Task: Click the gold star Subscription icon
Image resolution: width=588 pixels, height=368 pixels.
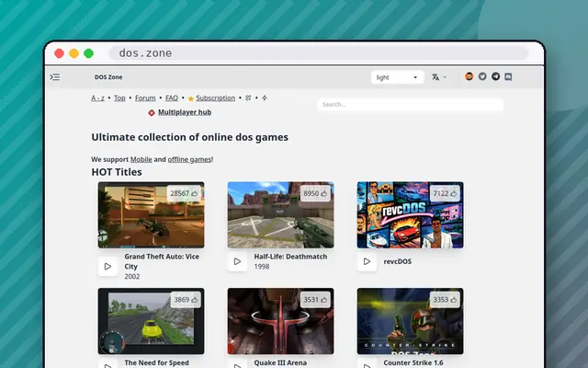Action: (x=191, y=98)
